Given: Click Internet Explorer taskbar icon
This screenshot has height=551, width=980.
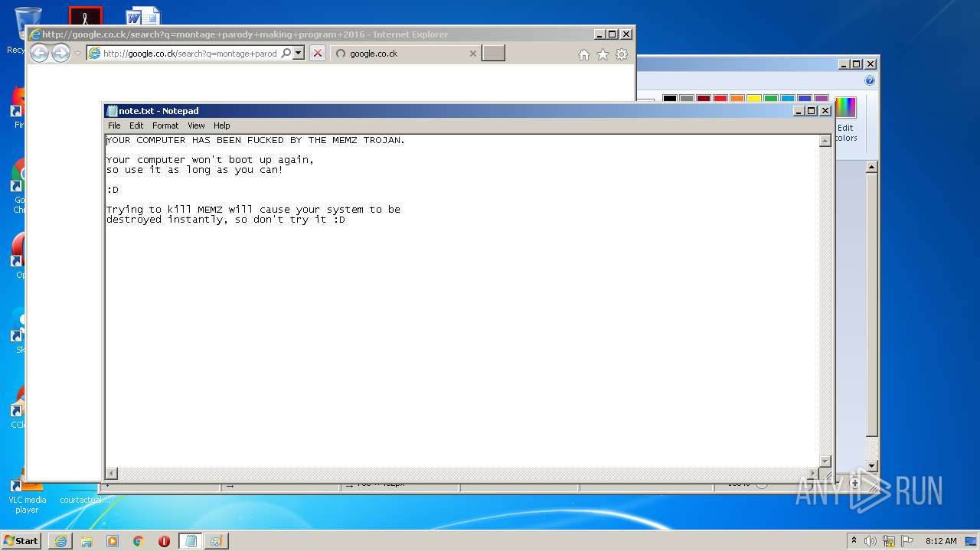Looking at the screenshot, I should 60,541.
